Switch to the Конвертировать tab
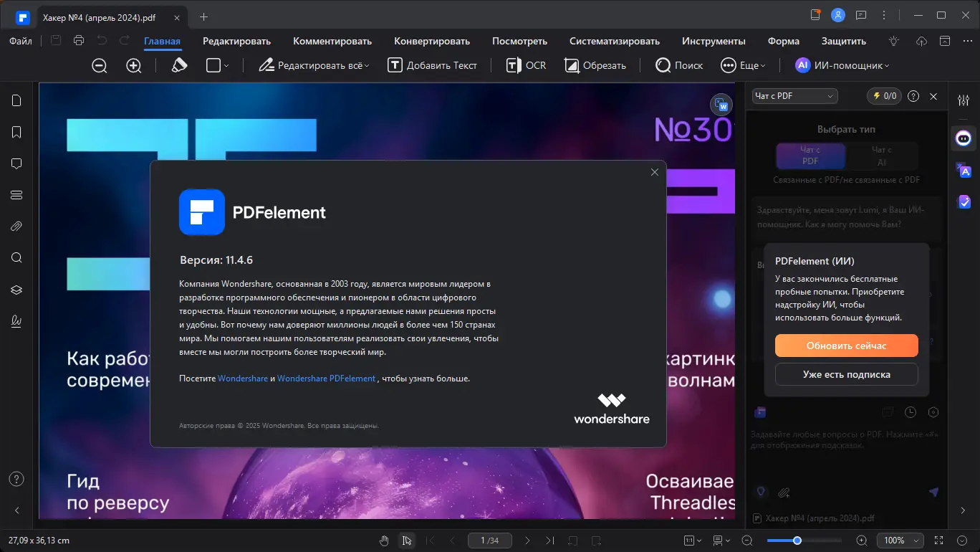 coord(432,41)
